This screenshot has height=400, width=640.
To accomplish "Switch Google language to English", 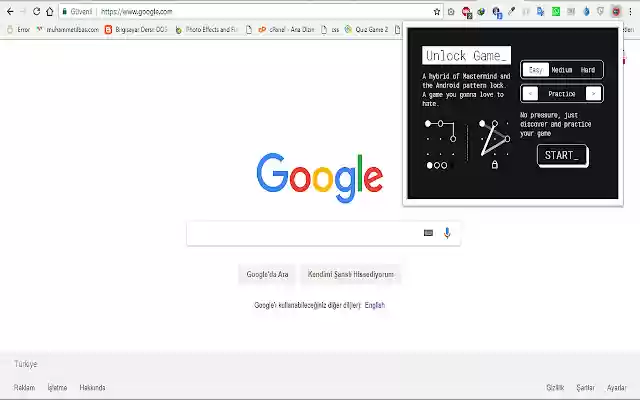I will (375, 305).
